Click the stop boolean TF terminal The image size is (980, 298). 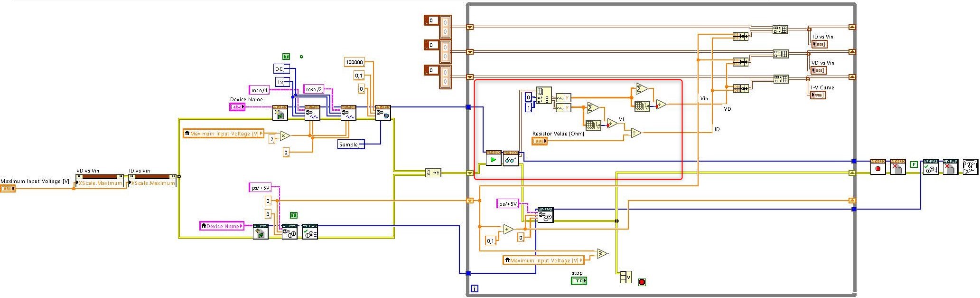coord(579,280)
